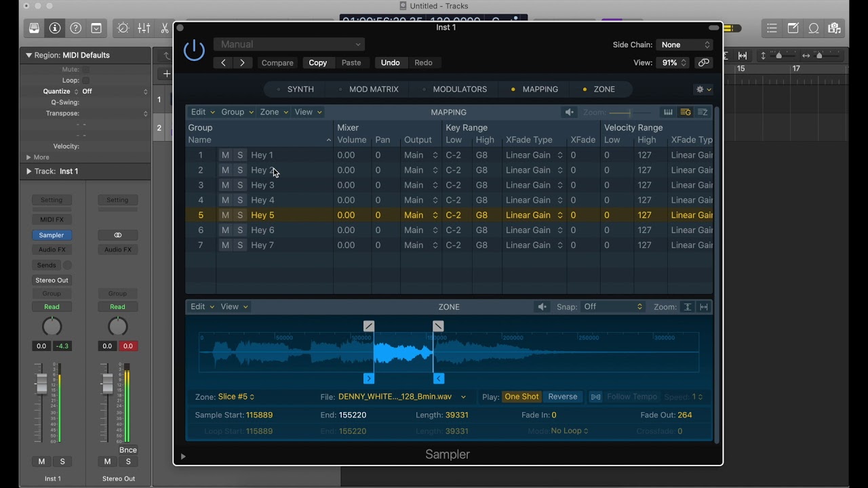Viewport: 868px width, 488px height.
Task: Toggle Reverse playback button
Action: pyautogui.click(x=562, y=397)
